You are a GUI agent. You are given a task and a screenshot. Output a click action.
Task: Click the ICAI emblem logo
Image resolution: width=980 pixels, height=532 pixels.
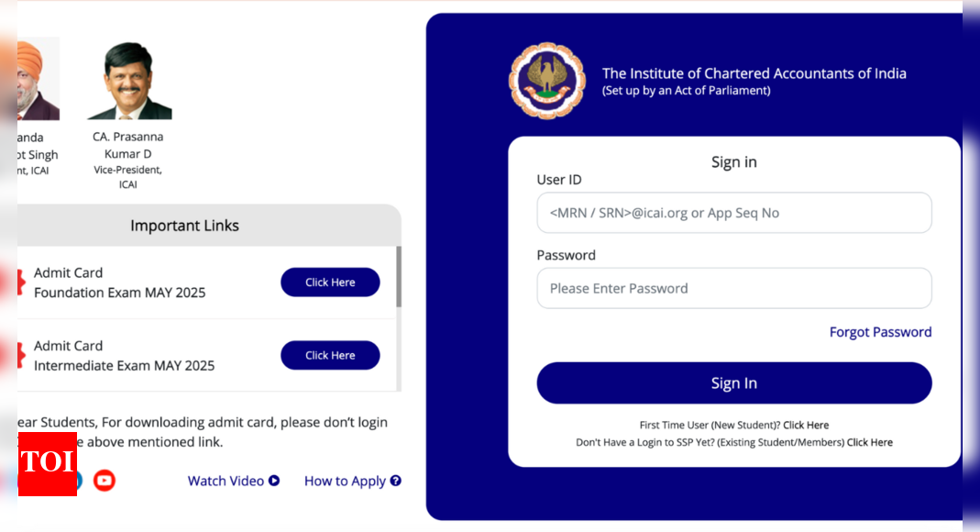(547, 81)
